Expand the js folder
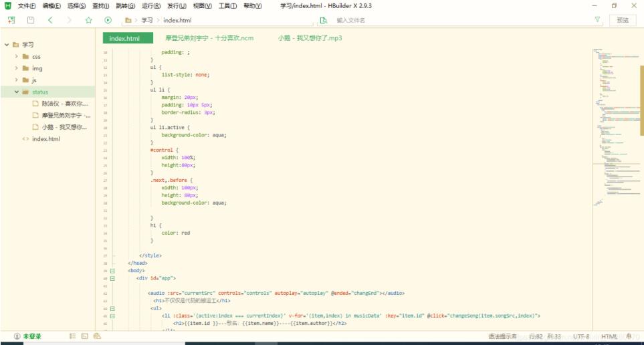644x345 pixels. [x=17, y=80]
